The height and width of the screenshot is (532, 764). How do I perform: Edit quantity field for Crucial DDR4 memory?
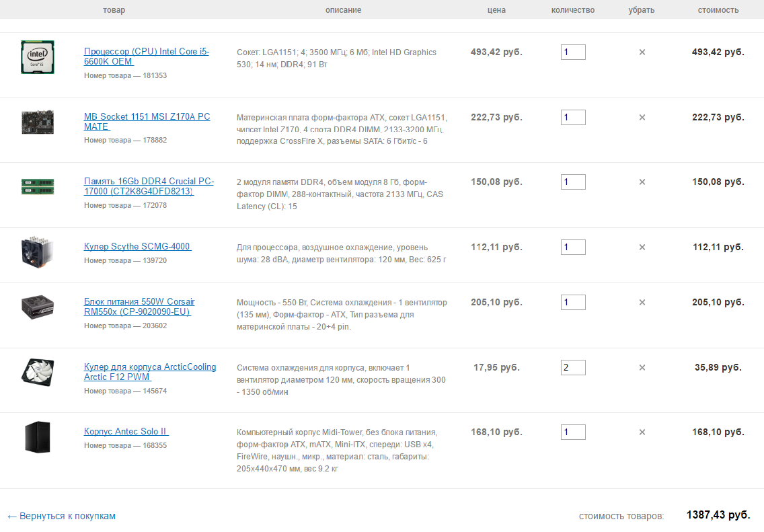pos(573,182)
